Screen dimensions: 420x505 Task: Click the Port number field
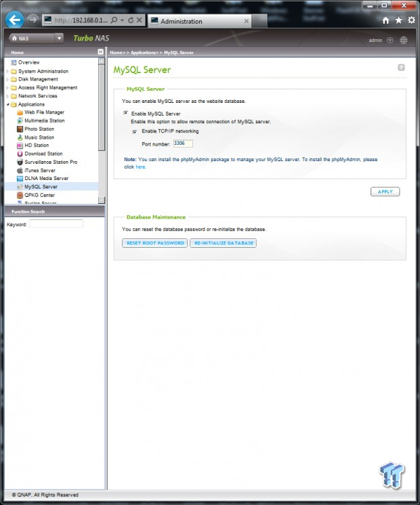coord(183,144)
